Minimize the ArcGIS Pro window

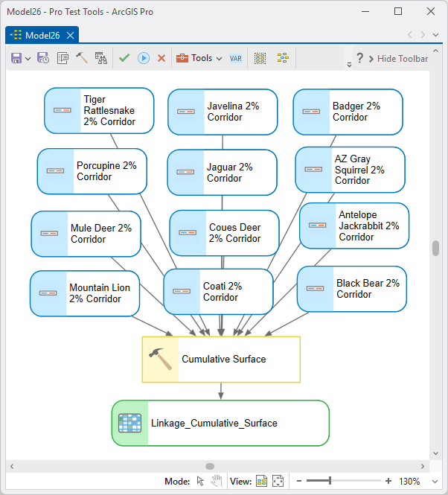coord(365,12)
